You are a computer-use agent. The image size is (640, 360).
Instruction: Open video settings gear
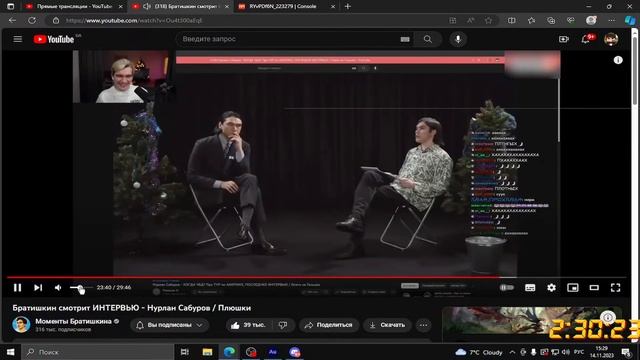click(551, 288)
